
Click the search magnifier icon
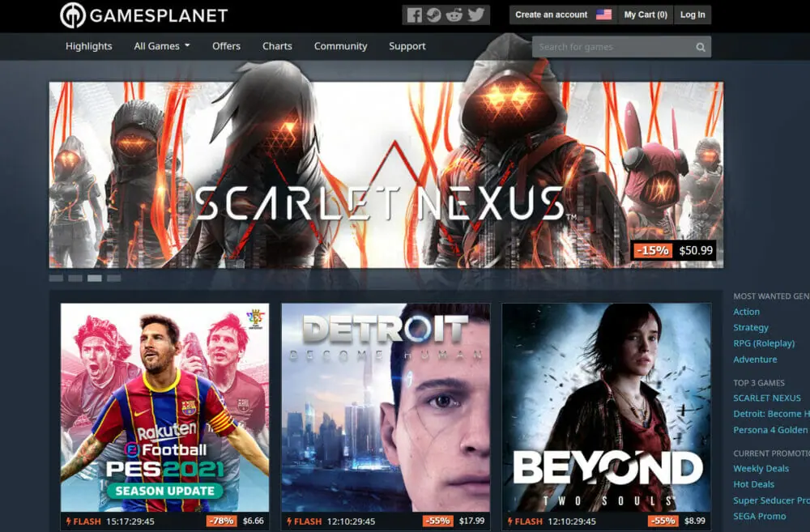pos(700,47)
